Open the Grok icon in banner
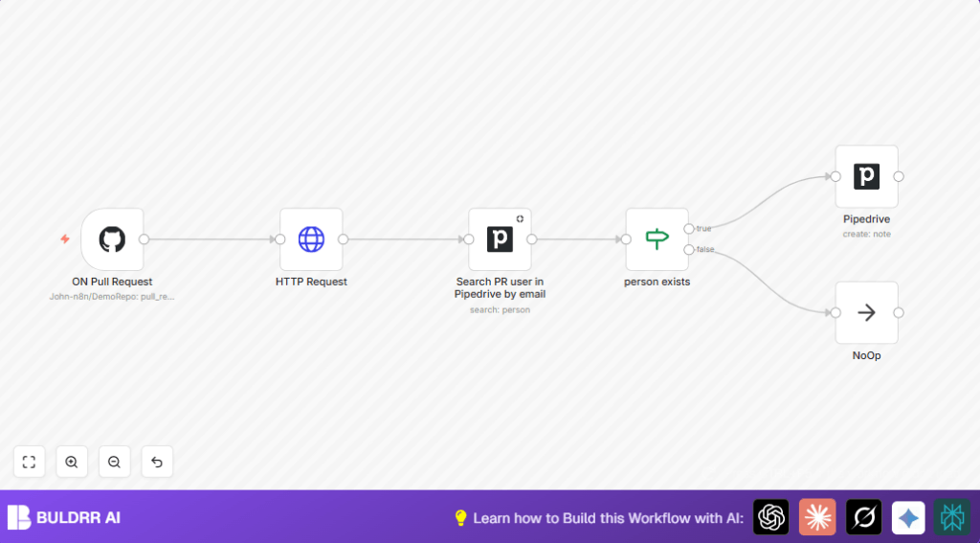The image size is (980, 543). coord(864,517)
